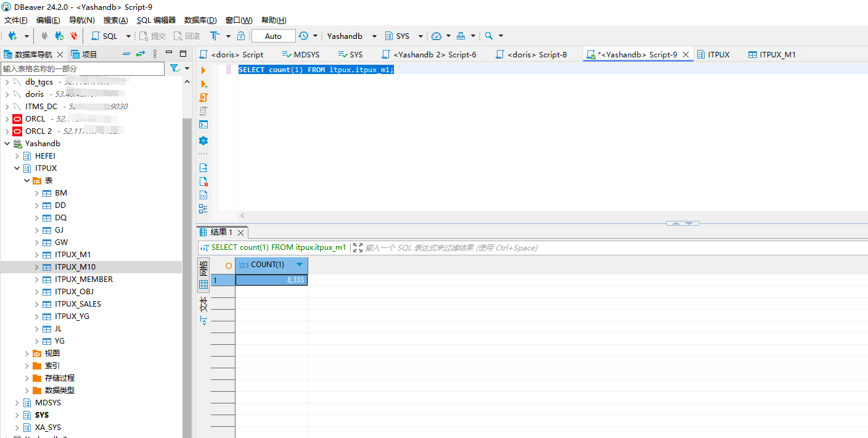Collapse the 表 tables folder
The image size is (868, 438).
[x=27, y=181]
